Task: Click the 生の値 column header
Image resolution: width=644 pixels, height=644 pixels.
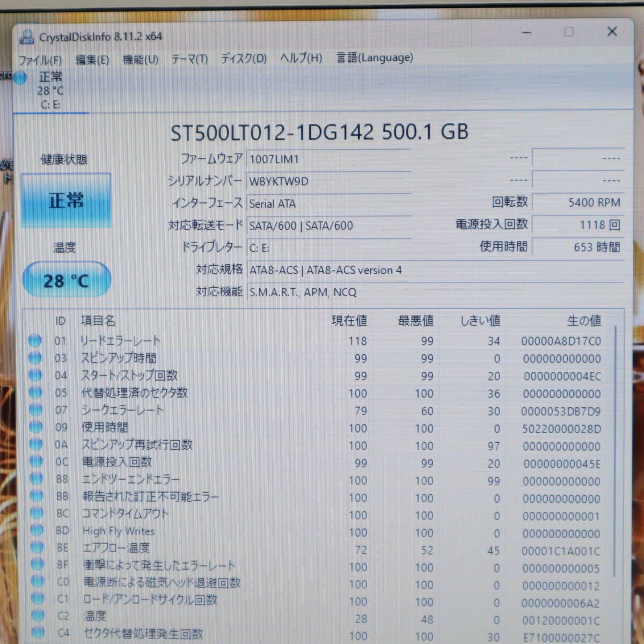Action: (584, 321)
